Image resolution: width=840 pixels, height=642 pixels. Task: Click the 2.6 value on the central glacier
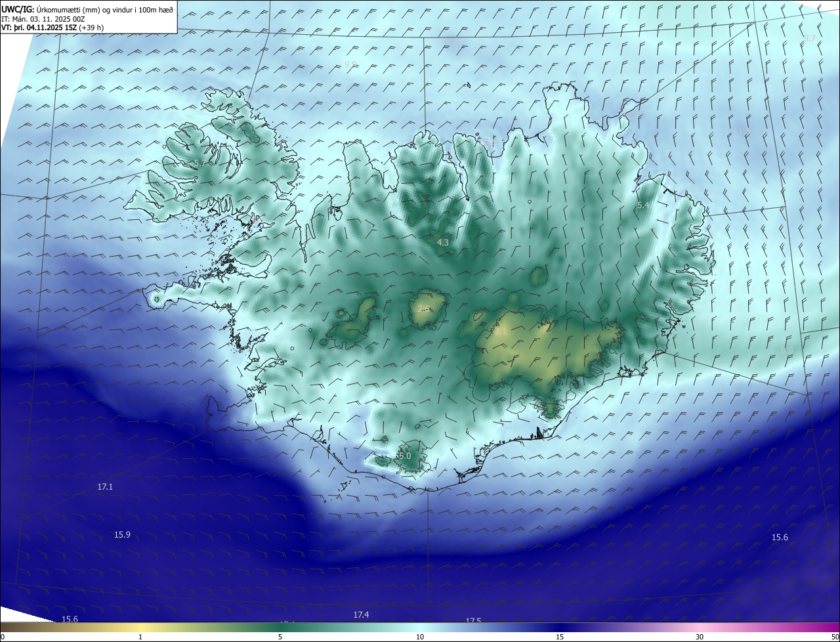click(423, 309)
